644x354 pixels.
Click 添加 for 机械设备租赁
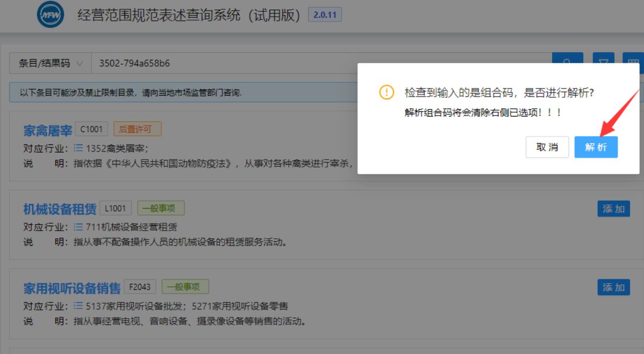tap(613, 209)
